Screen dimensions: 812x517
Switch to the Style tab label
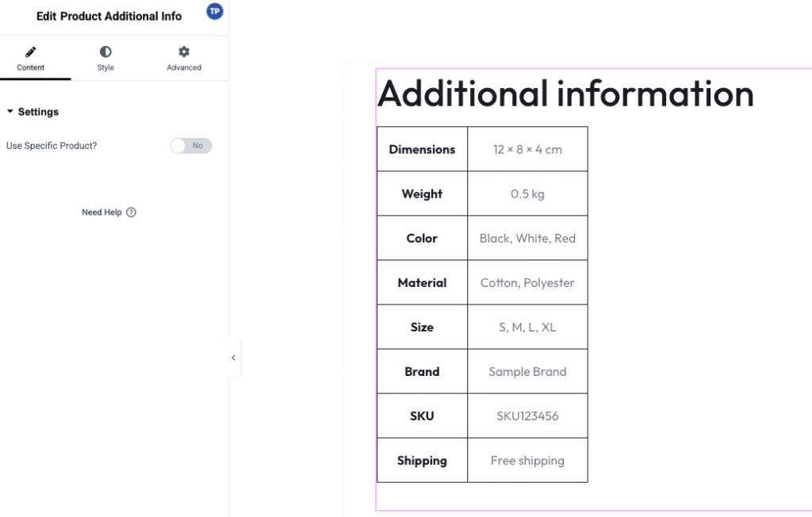105,68
